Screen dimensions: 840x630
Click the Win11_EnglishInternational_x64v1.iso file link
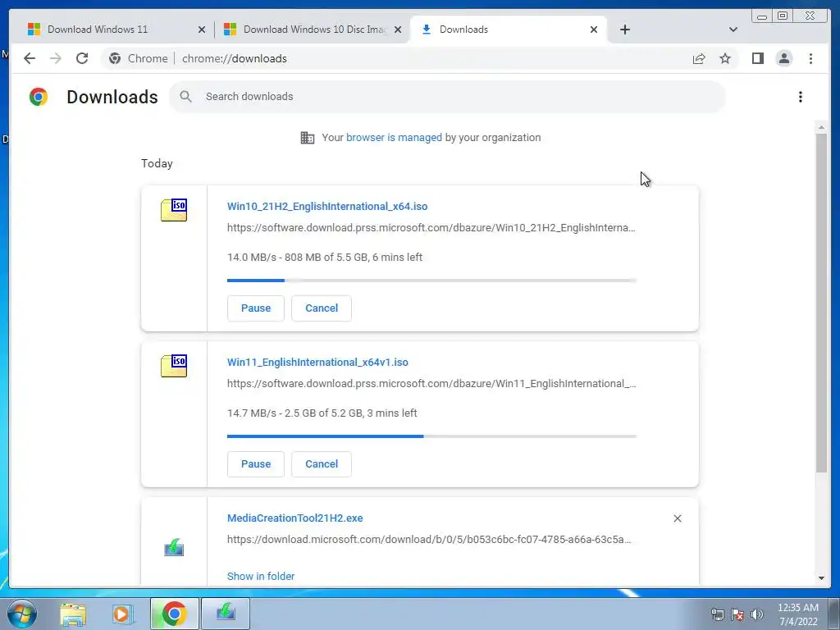click(317, 362)
